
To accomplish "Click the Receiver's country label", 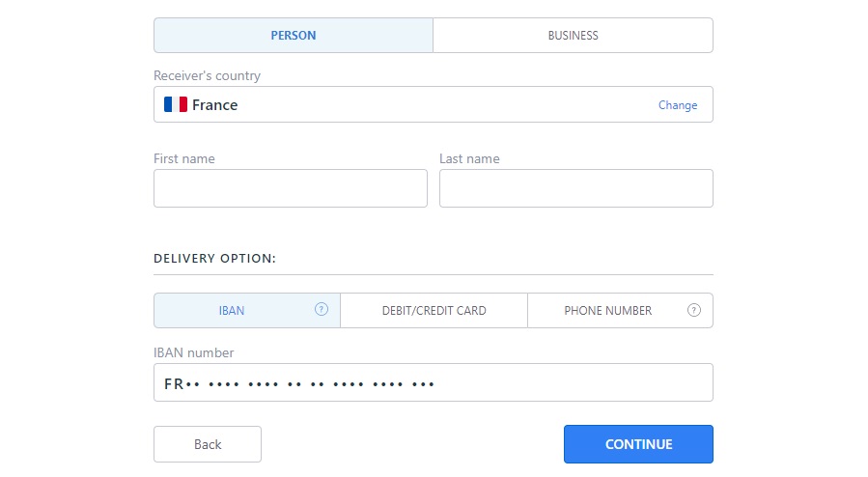I will (x=207, y=76).
